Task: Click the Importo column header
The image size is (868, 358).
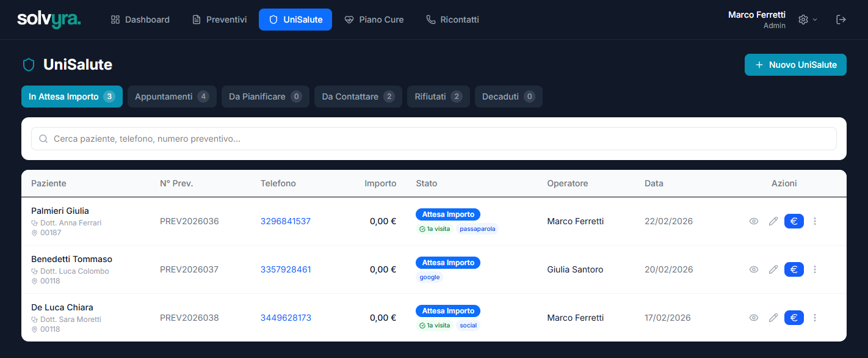Action: (380, 183)
